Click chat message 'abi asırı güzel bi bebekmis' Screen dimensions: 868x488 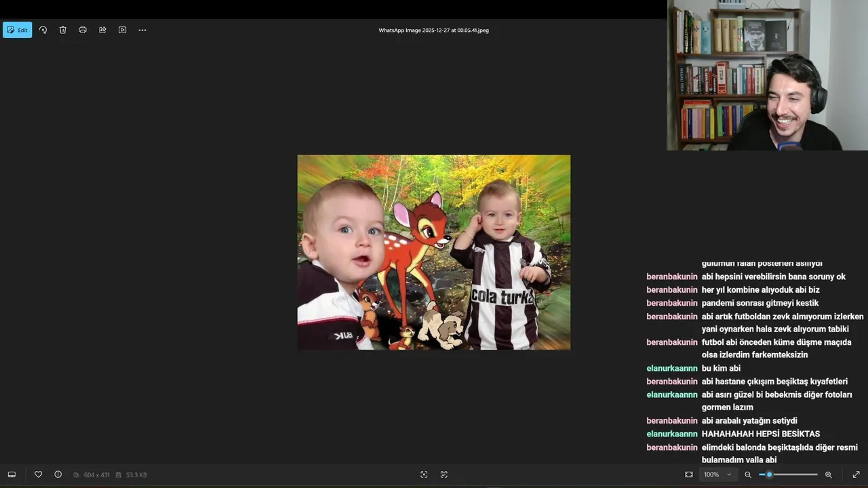coord(777,401)
